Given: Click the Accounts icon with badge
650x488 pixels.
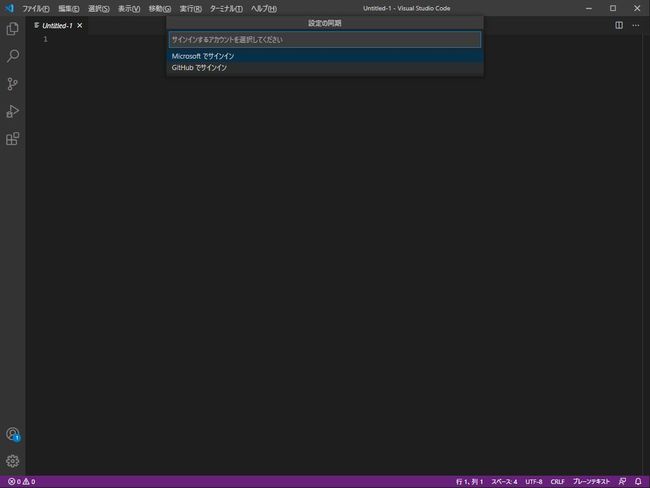Looking at the screenshot, I should [x=12, y=434].
